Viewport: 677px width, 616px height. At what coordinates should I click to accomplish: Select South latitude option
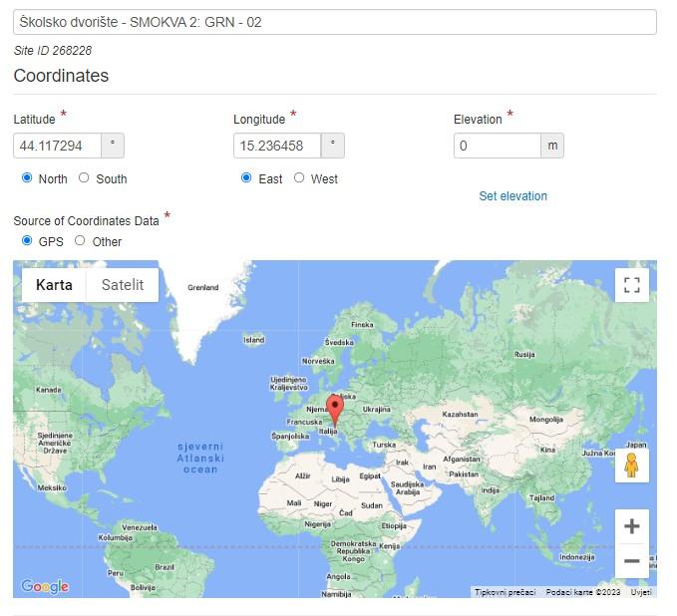[84, 178]
